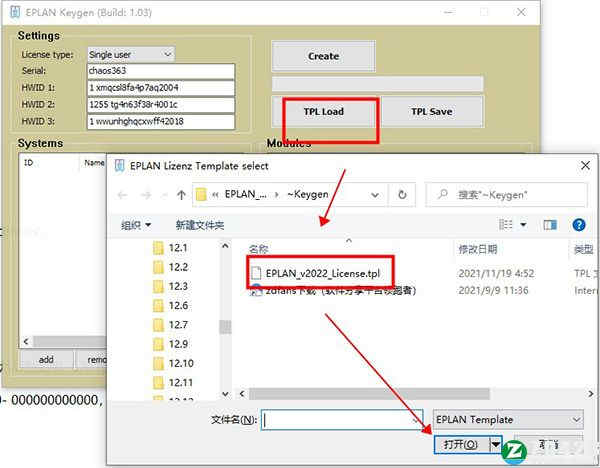Click 新建文件夹 to create folder
The height and width of the screenshot is (468, 600).
[200, 225]
